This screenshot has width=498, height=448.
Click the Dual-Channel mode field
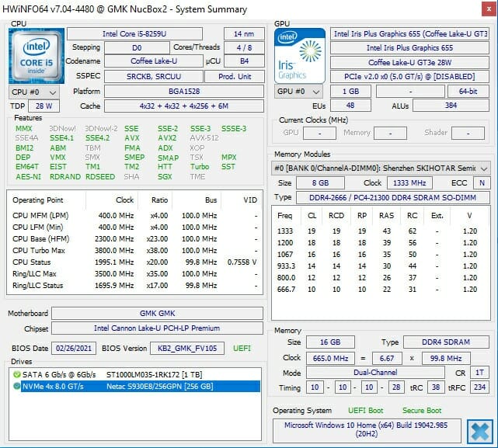tap(375, 373)
